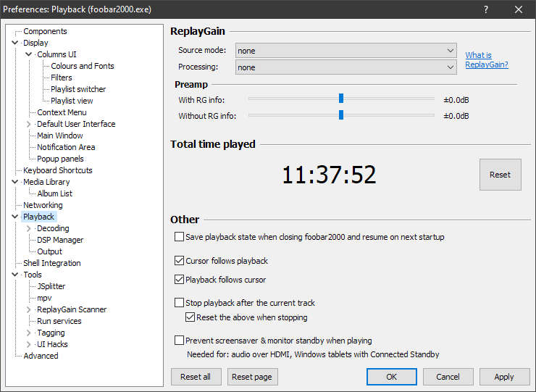Expand the ReplayGain Scanner node
This screenshot has width=536, height=392.
tap(29, 309)
